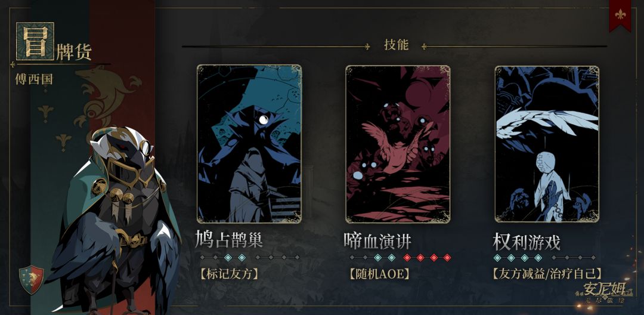Open the 啼血演讲 skill name label

(377, 240)
